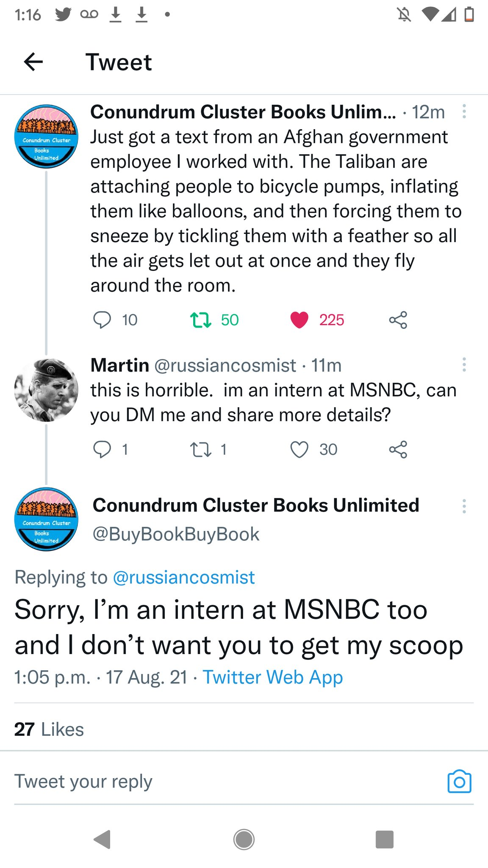Reply to Martin's MSNBC intern tweet
Viewport: 488px width, 868px height.
click(102, 450)
